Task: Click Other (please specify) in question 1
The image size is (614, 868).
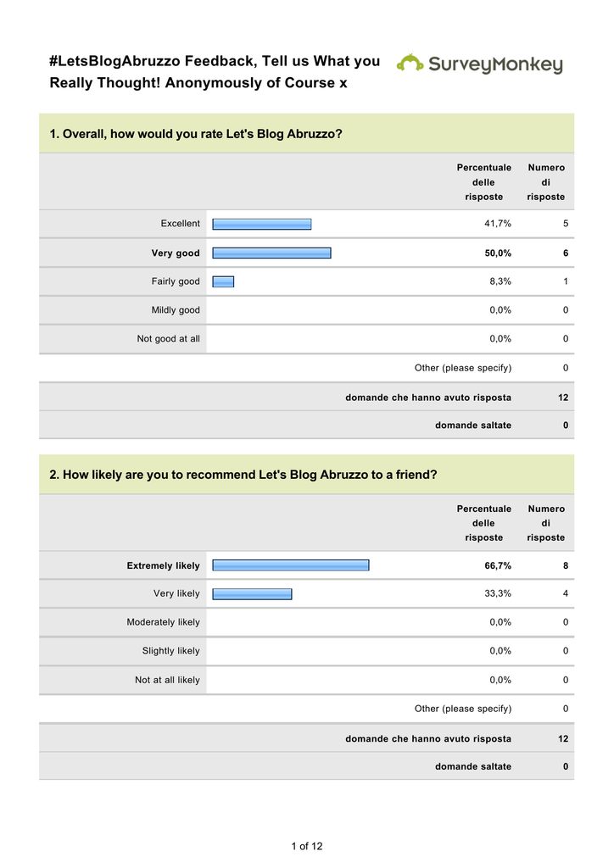Action: 463,368
